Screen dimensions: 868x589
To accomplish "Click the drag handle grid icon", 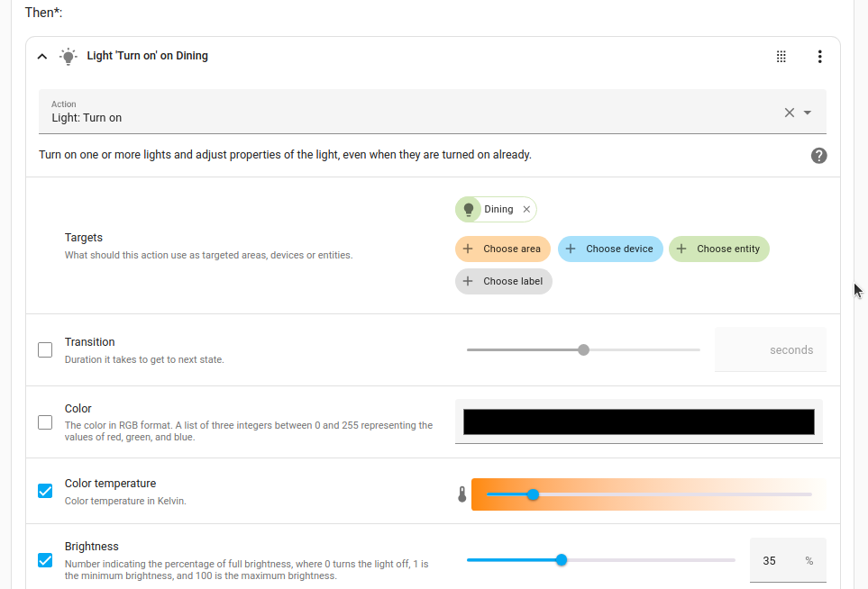I will (781, 56).
